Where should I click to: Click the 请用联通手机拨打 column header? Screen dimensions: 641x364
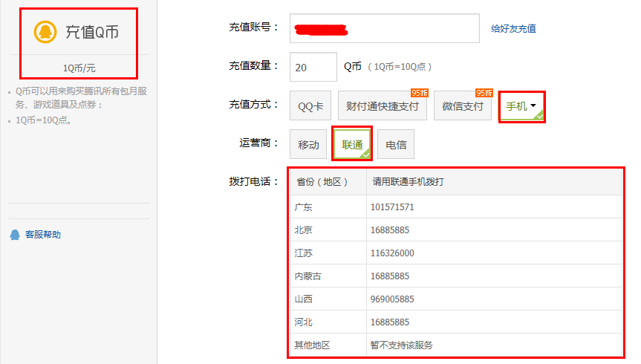494,182
